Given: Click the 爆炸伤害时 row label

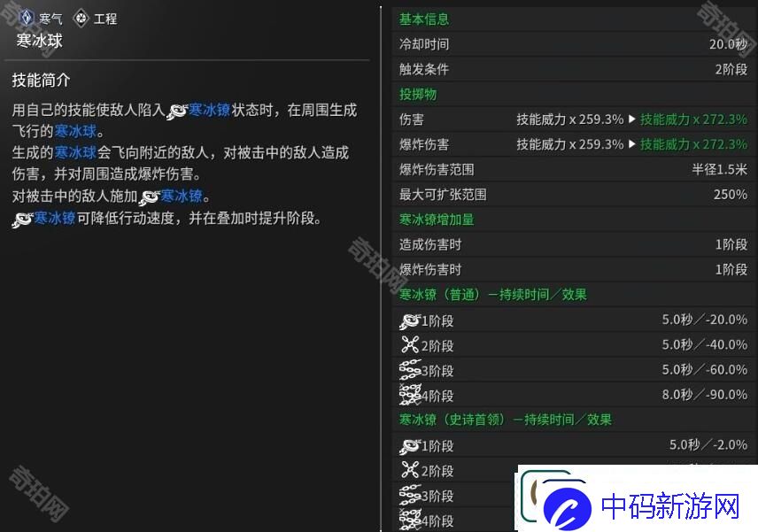Looking at the screenshot, I should pos(430,270).
